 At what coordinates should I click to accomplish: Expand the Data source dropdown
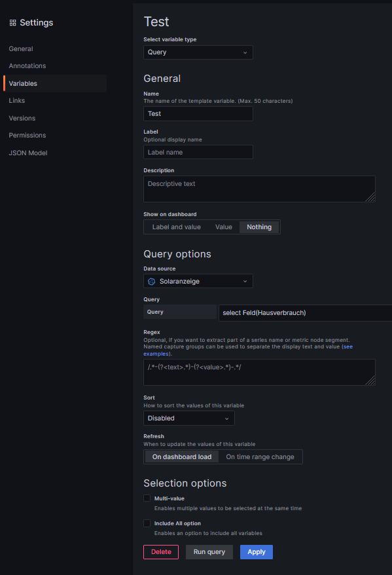(198, 281)
